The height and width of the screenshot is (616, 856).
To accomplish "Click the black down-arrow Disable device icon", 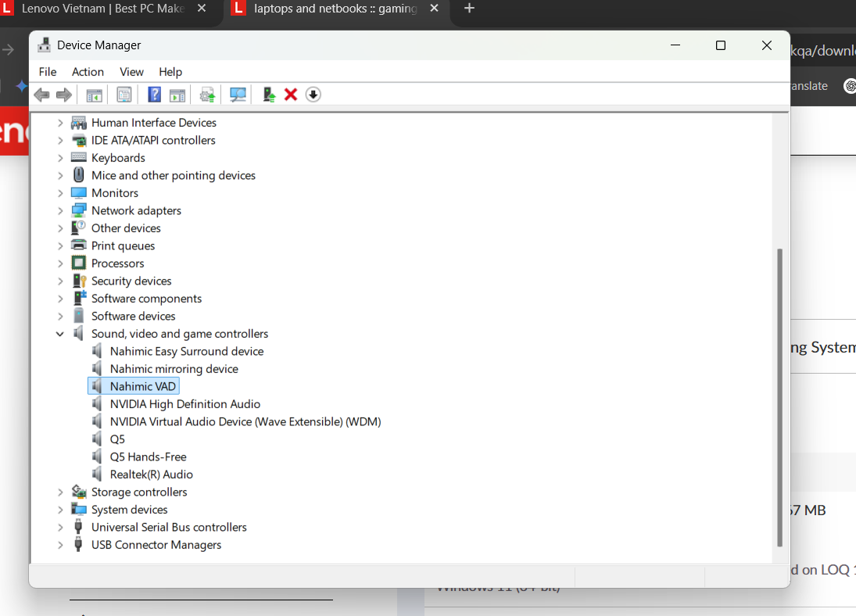I will pos(313,95).
